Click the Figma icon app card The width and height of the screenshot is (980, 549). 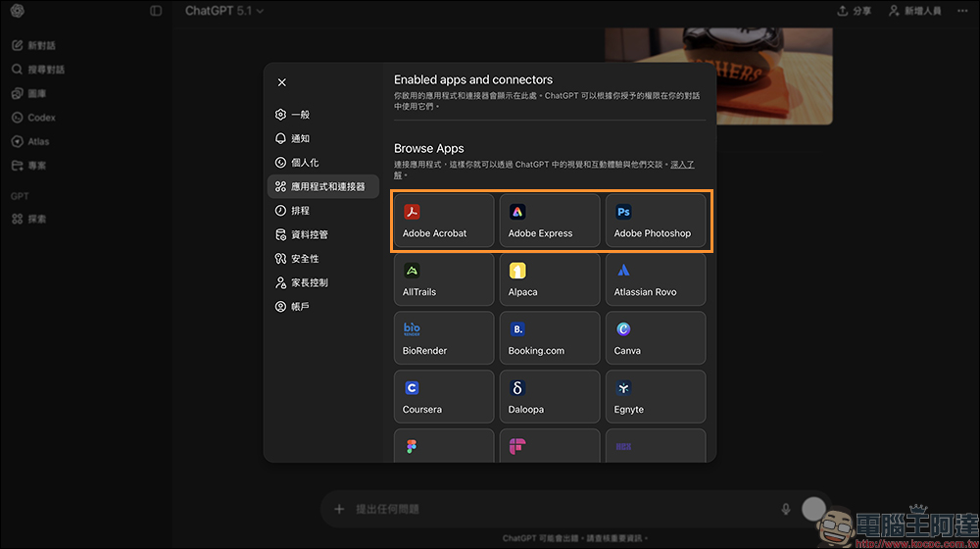point(444,446)
